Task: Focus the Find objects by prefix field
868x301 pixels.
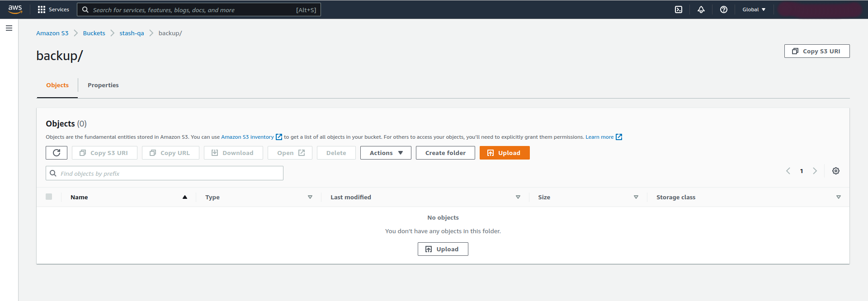Action: (x=165, y=174)
